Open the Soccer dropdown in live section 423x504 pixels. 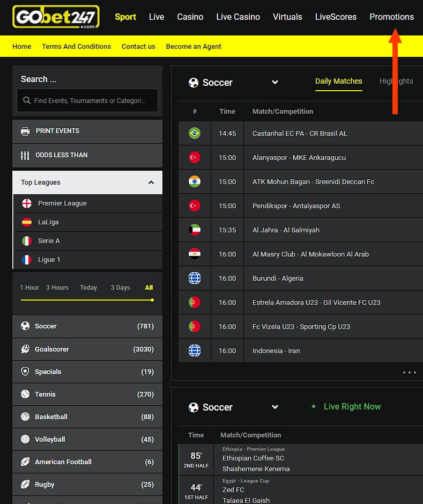click(275, 407)
